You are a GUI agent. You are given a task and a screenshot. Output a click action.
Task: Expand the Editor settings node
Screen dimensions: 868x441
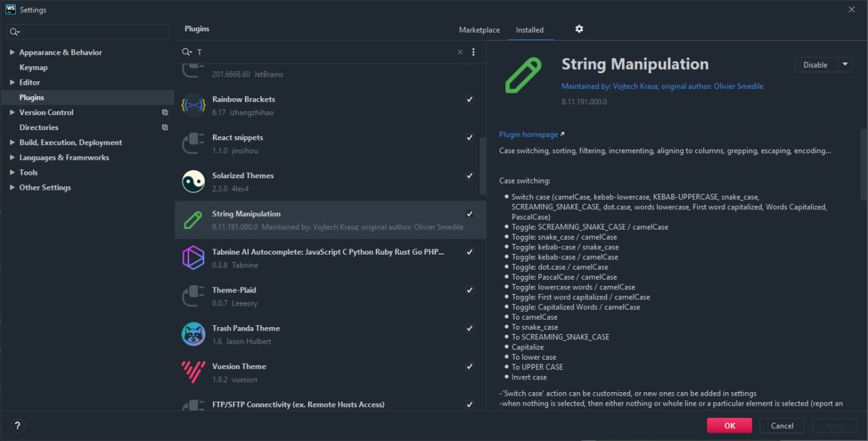point(12,83)
